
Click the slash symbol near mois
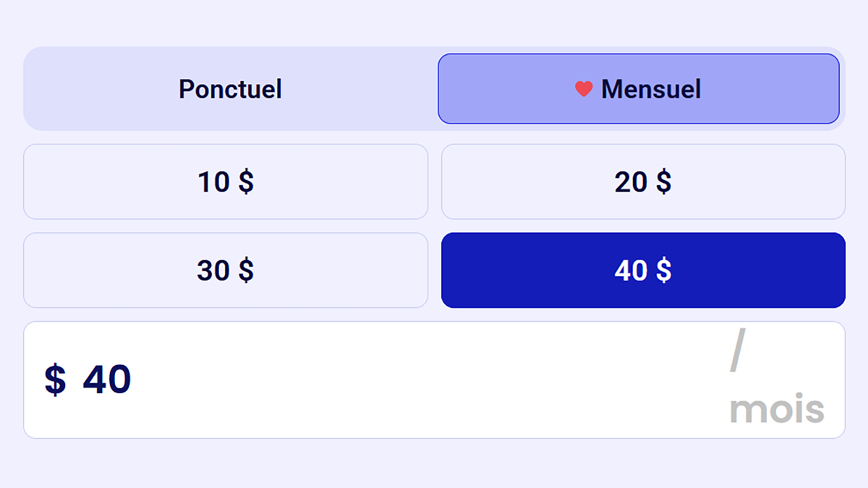pyautogui.click(x=736, y=352)
